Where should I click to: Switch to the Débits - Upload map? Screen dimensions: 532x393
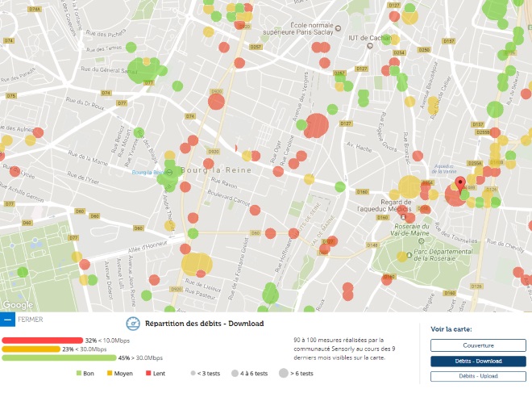pos(476,376)
